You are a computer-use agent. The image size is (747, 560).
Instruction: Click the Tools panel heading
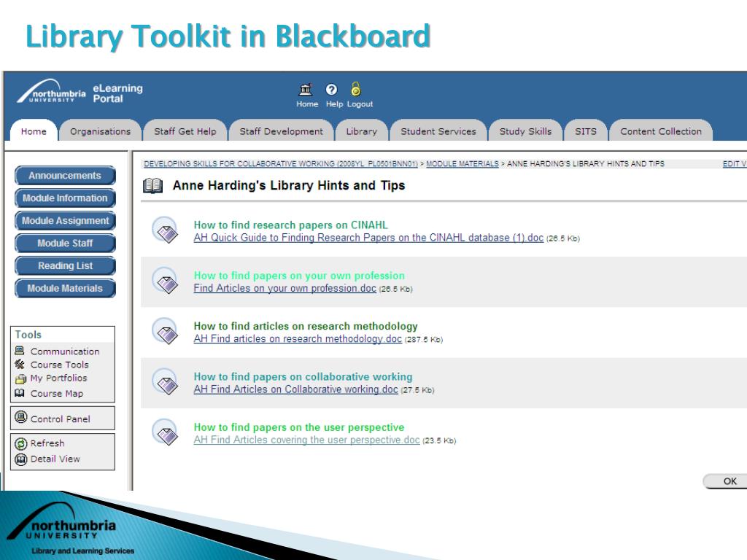pyautogui.click(x=28, y=335)
